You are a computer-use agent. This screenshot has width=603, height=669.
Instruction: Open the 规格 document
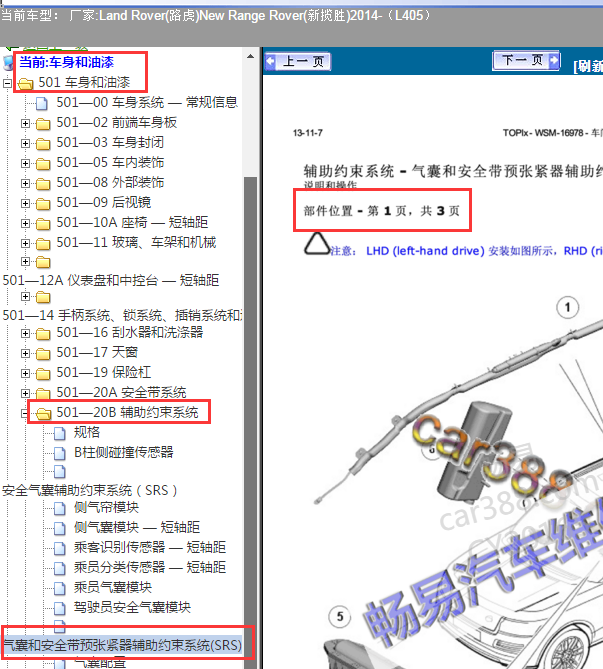[x=87, y=432]
